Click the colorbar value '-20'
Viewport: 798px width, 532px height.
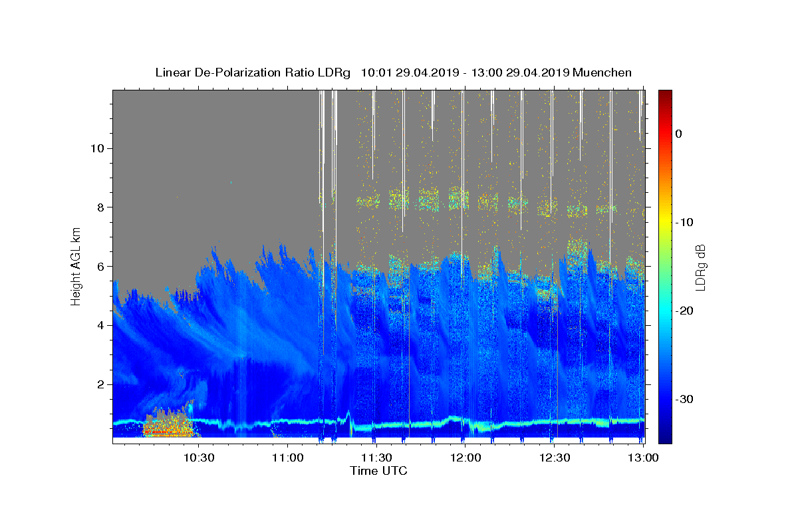coord(684,311)
